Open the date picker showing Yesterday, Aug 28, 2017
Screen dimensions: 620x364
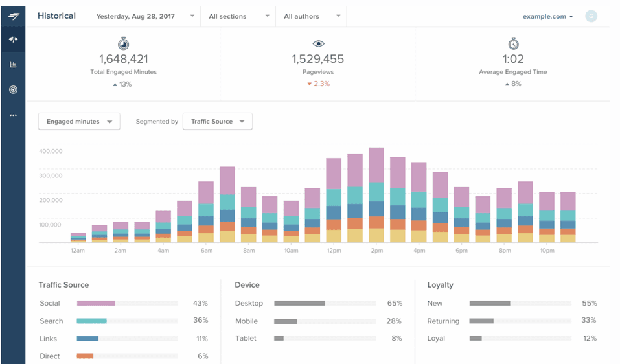coord(144,16)
